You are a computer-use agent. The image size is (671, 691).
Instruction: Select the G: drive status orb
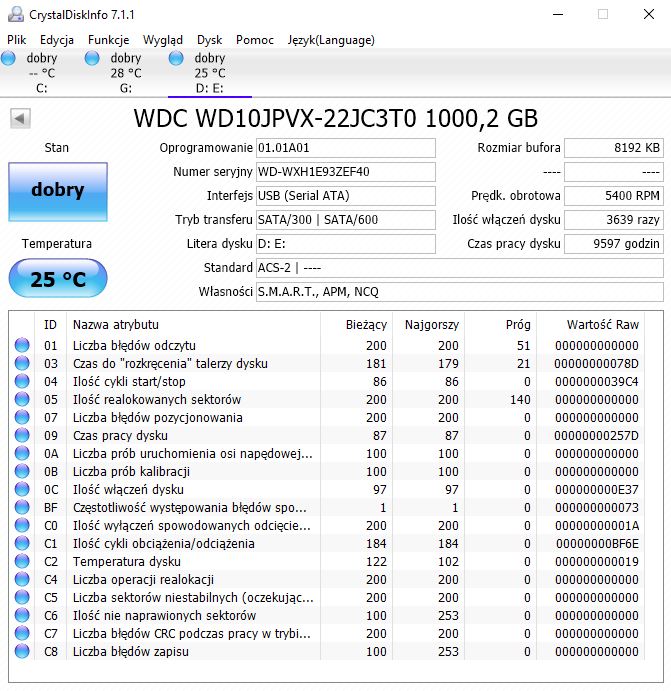[92, 58]
